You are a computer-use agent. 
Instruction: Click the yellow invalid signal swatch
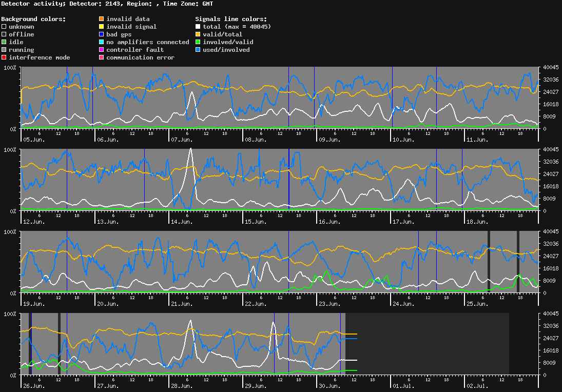point(102,27)
